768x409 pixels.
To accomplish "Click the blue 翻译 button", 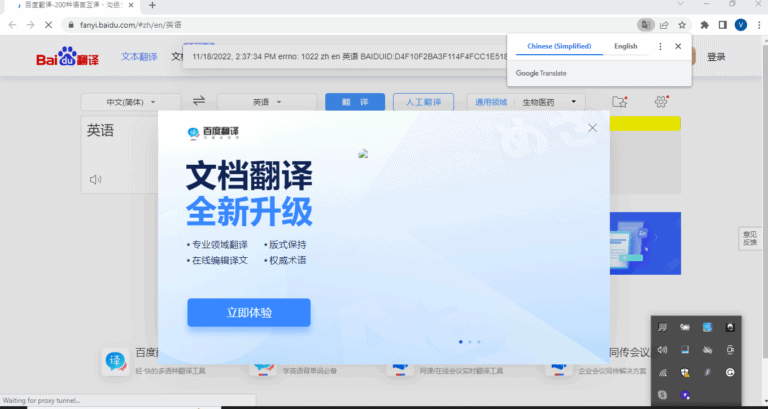I will tap(348, 102).
